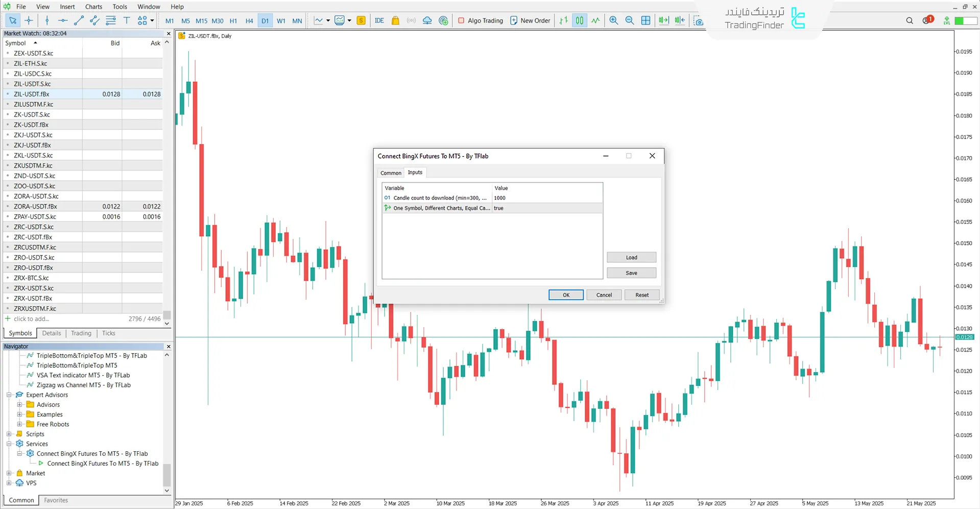
Task: Collapse the Expert Advisors tree node
Action: pyautogui.click(x=9, y=395)
